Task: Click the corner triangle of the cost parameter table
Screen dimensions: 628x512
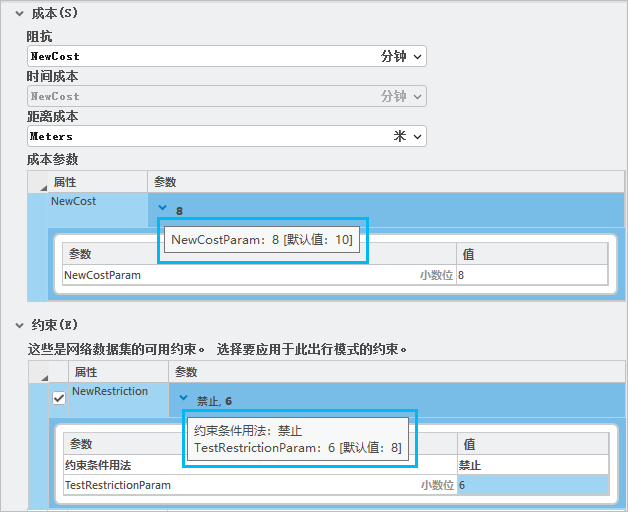Action: (x=41, y=186)
